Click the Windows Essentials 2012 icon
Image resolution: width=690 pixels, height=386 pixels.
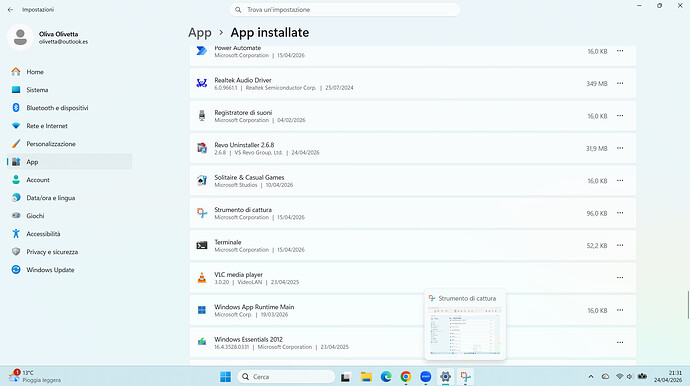point(202,342)
